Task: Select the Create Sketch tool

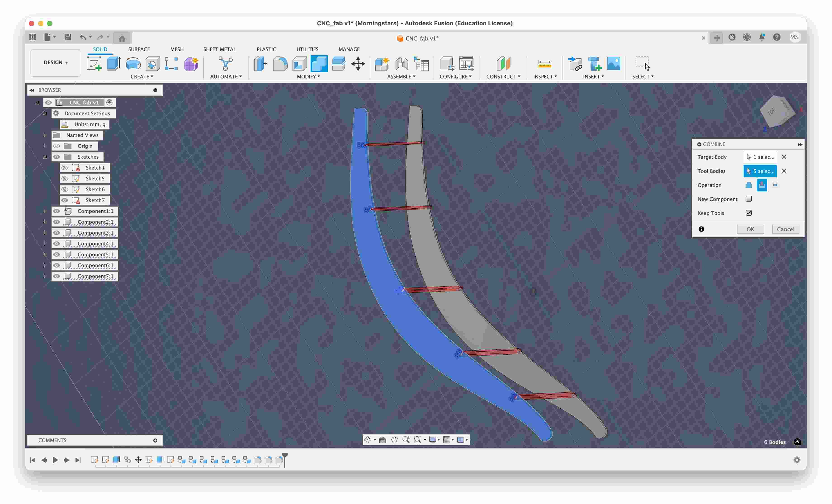Action: [x=94, y=64]
